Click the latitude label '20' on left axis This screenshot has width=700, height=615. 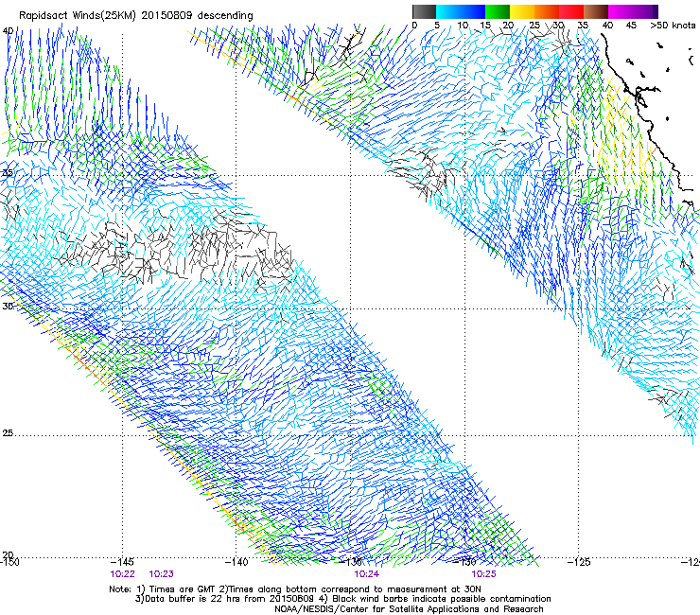pyautogui.click(x=8, y=555)
